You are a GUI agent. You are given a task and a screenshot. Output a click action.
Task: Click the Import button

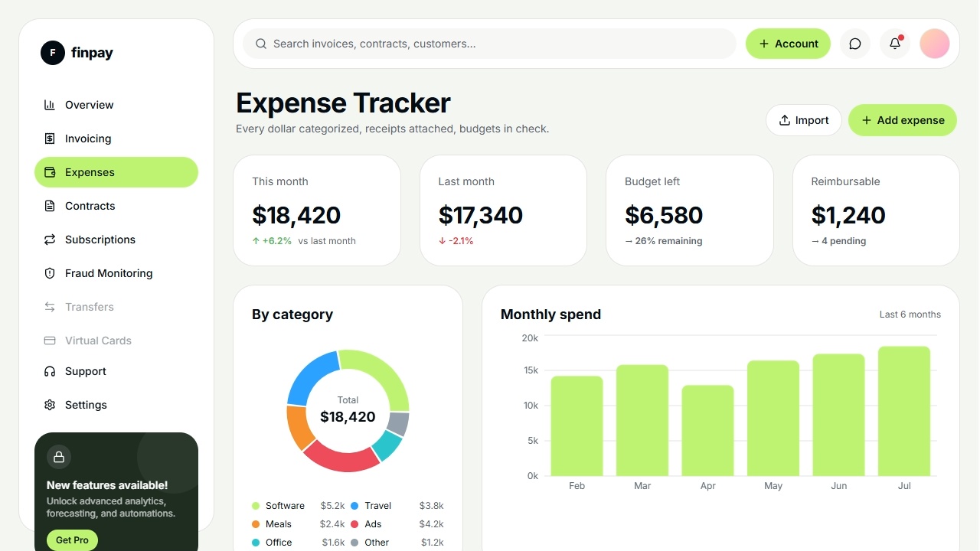click(804, 120)
